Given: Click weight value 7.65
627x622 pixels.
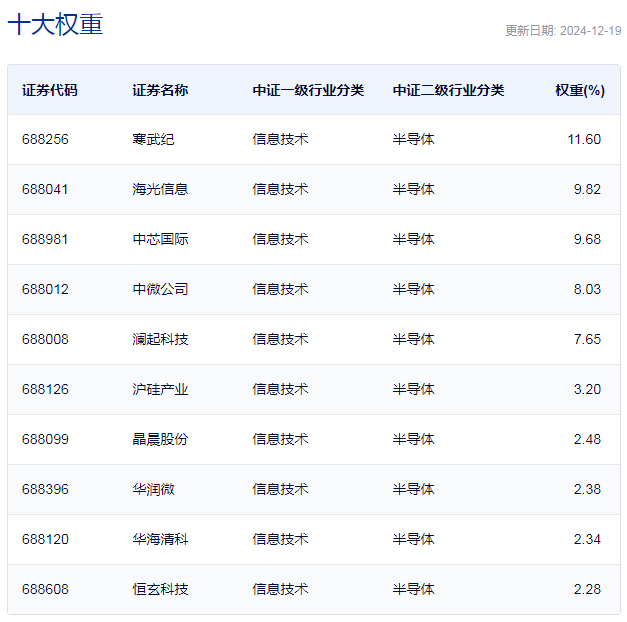Looking at the screenshot, I should (587, 339).
